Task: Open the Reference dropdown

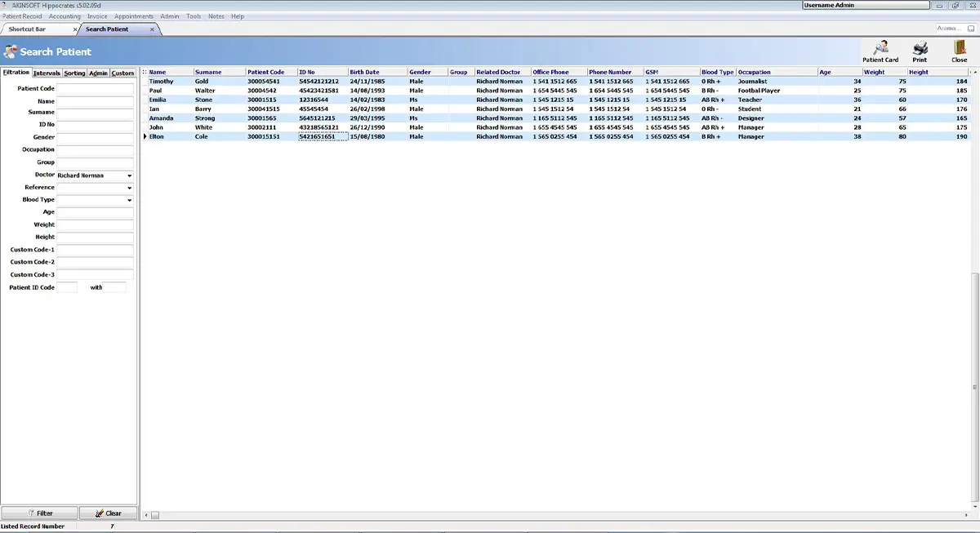Action: coord(129,188)
